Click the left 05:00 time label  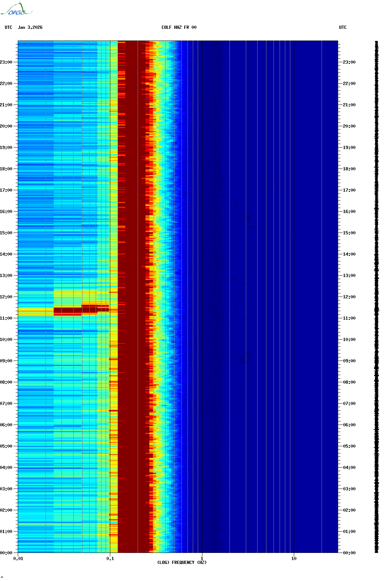coord(6,446)
